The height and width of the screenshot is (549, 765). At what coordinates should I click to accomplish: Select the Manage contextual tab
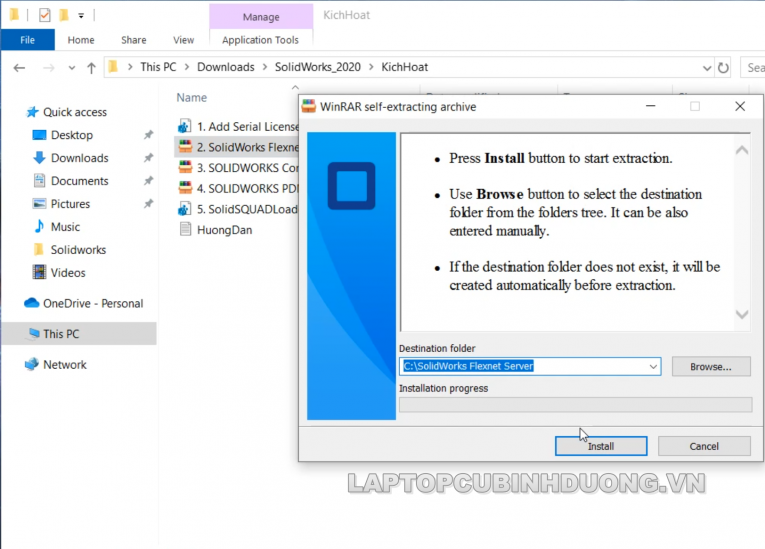click(261, 17)
